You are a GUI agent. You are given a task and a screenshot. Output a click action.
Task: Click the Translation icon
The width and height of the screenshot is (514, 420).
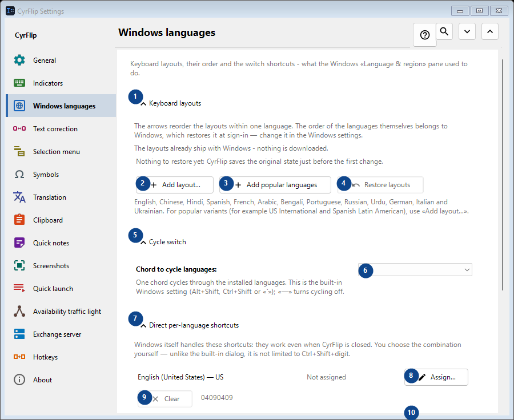pos(19,197)
